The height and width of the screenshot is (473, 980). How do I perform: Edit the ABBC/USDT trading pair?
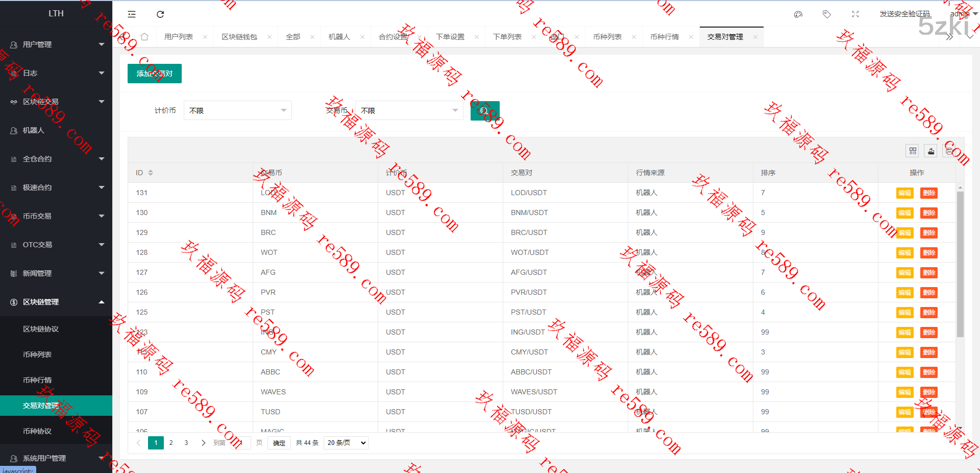904,372
